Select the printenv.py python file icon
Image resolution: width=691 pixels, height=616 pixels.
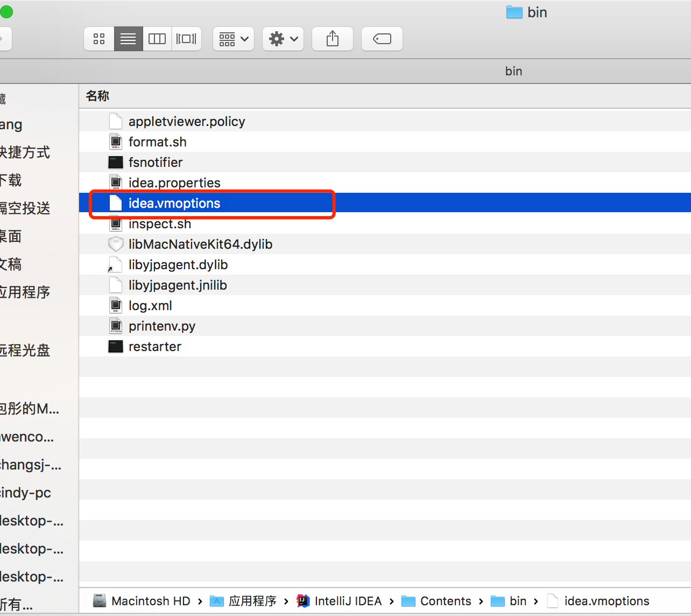point(116,326)
